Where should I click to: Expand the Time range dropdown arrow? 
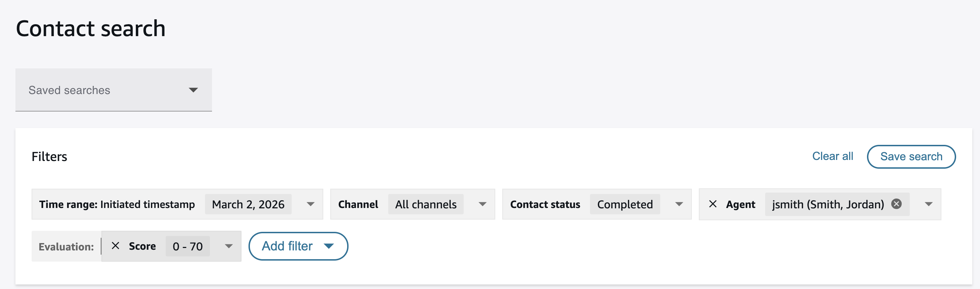(x=310, y=204)
